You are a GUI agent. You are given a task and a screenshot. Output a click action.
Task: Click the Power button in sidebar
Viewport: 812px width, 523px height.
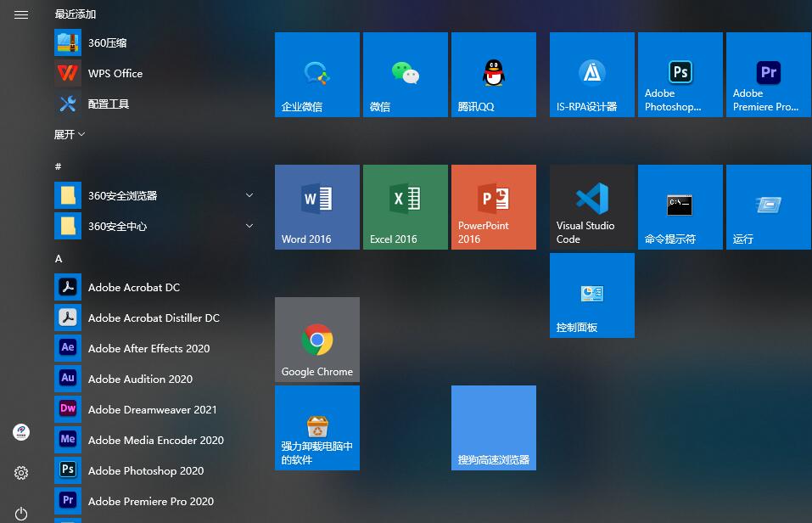pyautogui.click(x=21, y=514)
